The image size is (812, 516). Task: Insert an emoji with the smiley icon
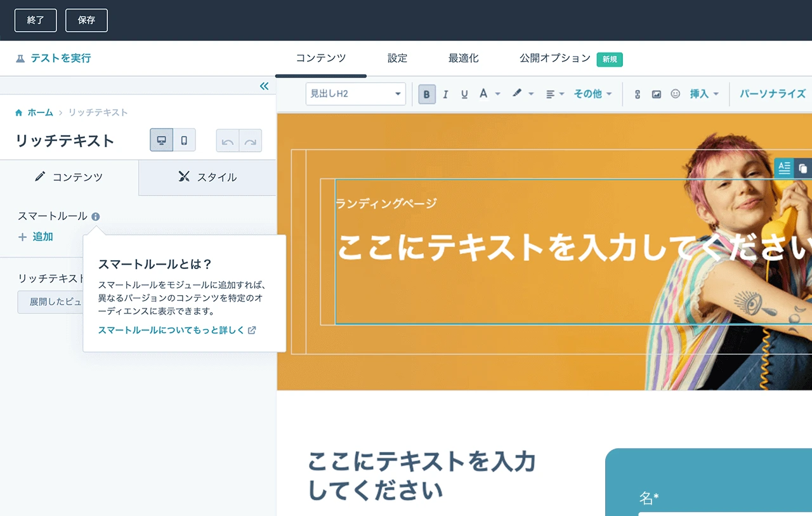pos(676,94)
